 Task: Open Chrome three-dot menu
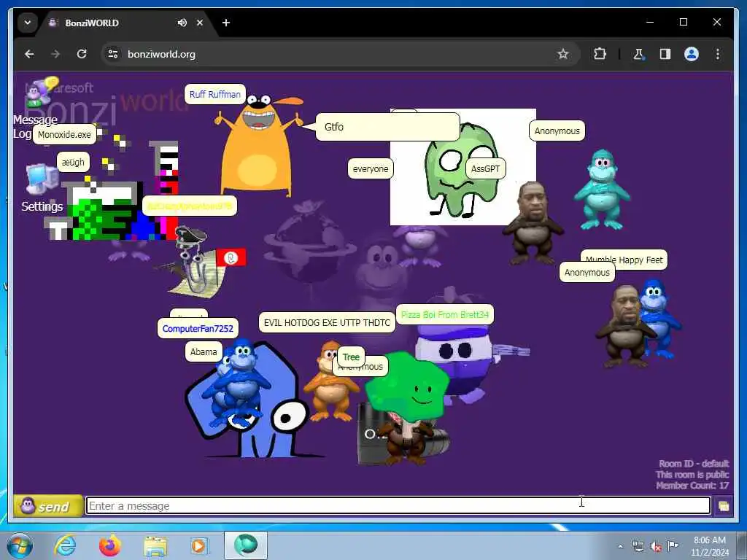(718, 54)
